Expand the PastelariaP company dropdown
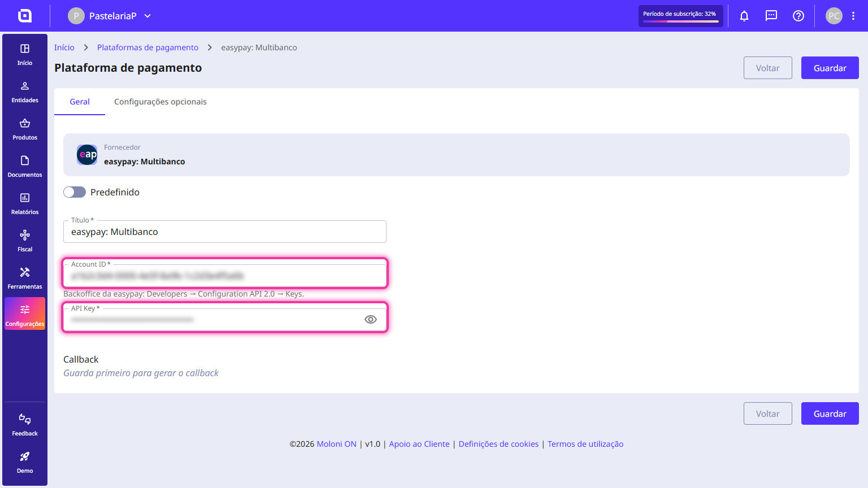The image size is (868, 488). [147, 16]
